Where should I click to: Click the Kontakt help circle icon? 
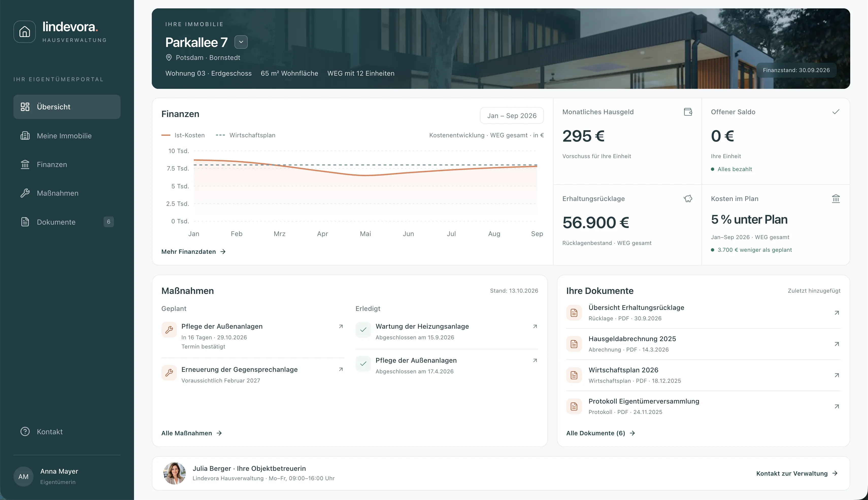coord(25,432)
